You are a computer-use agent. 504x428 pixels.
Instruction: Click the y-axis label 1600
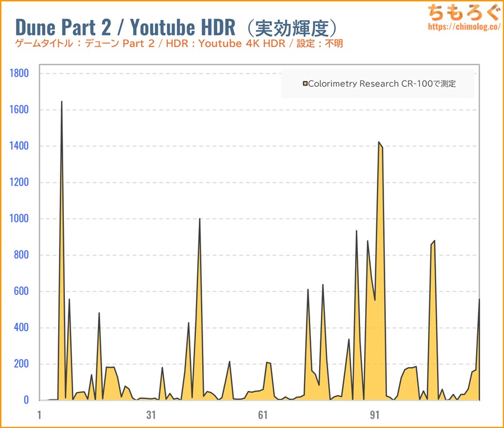click(x=19, y=110)
